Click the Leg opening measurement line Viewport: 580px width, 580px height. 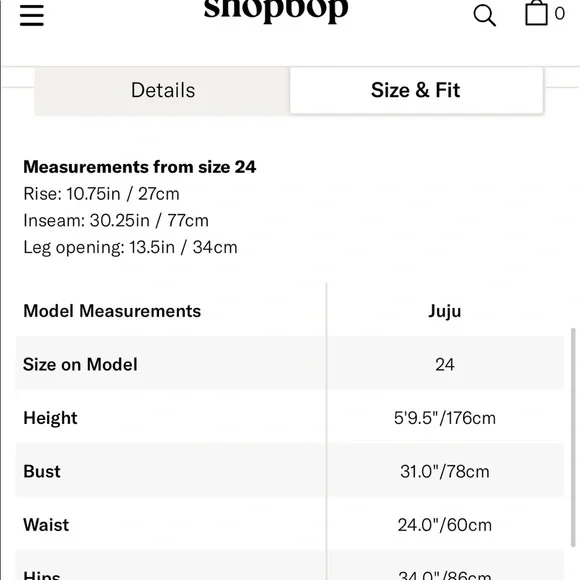click(x=130, y=247)
